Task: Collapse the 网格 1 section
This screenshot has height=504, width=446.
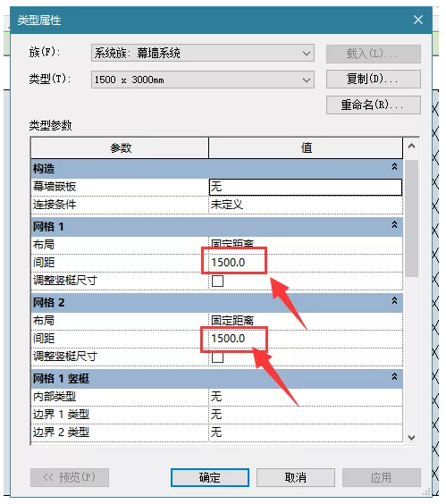Action: (394, 224)
